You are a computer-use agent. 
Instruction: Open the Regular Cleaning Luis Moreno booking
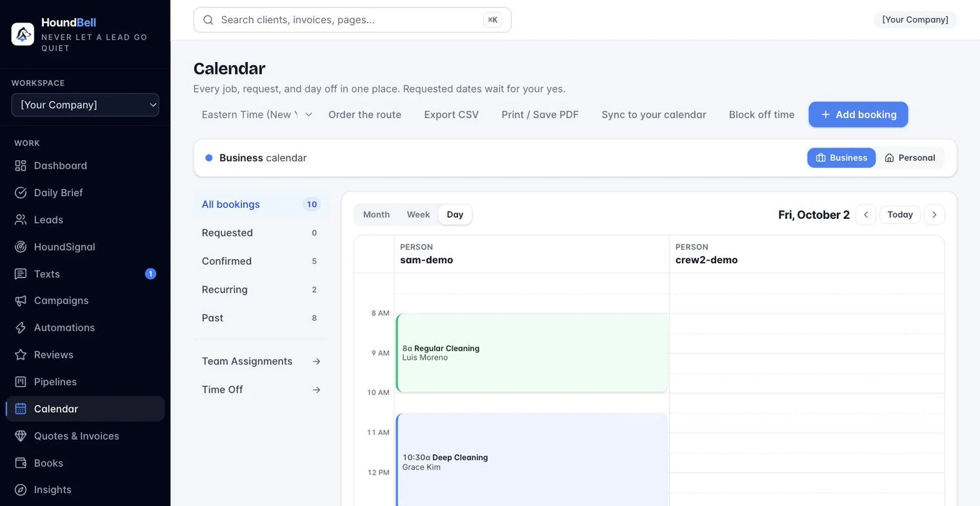point(532,353)
